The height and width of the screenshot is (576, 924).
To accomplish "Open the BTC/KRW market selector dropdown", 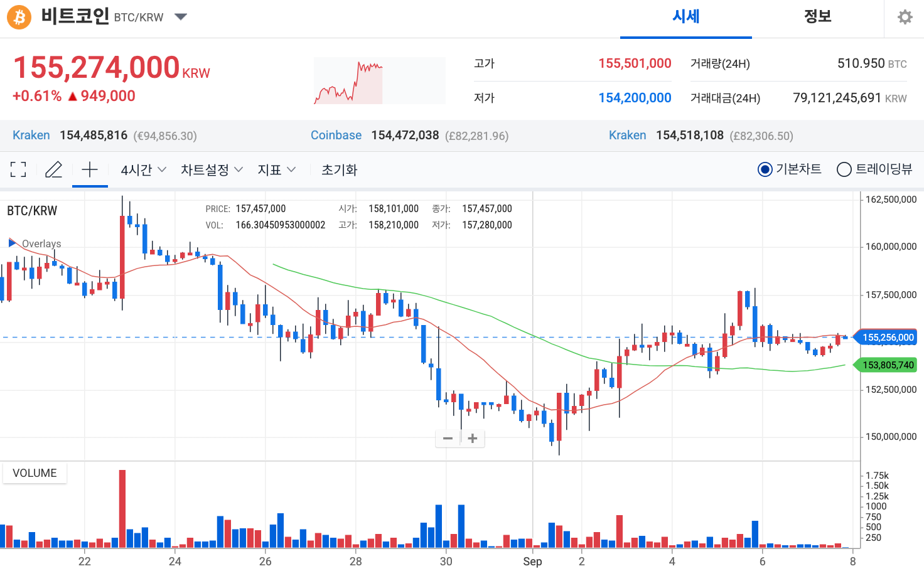I will (x=181, y=17).
